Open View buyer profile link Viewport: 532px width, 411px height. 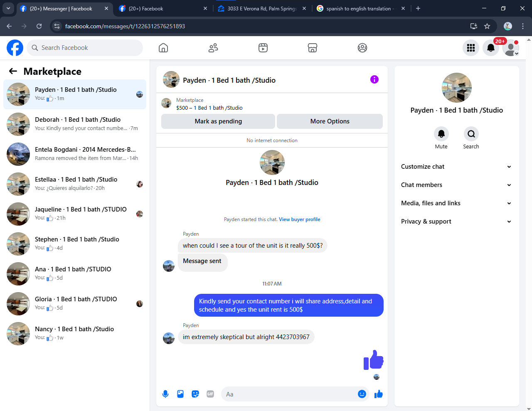(300, 219)
